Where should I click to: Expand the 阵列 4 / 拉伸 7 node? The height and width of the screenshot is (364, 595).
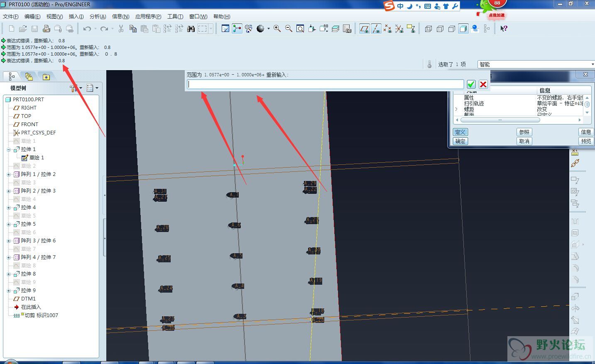[9, 257]
